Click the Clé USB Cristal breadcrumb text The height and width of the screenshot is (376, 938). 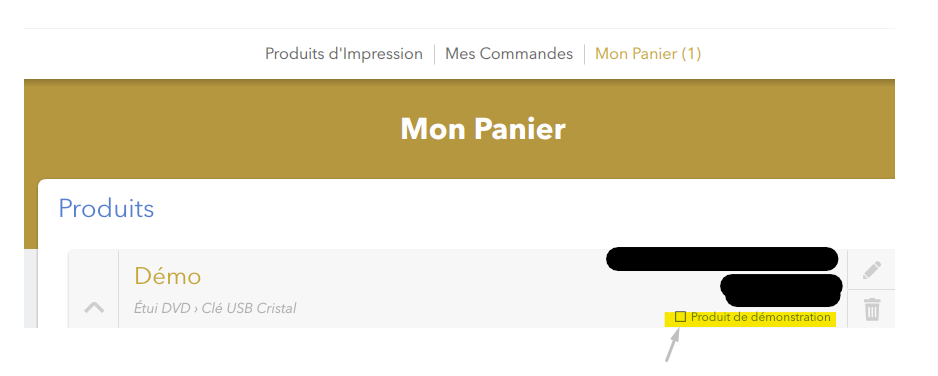pyautogui.click(x=249, y=308)
